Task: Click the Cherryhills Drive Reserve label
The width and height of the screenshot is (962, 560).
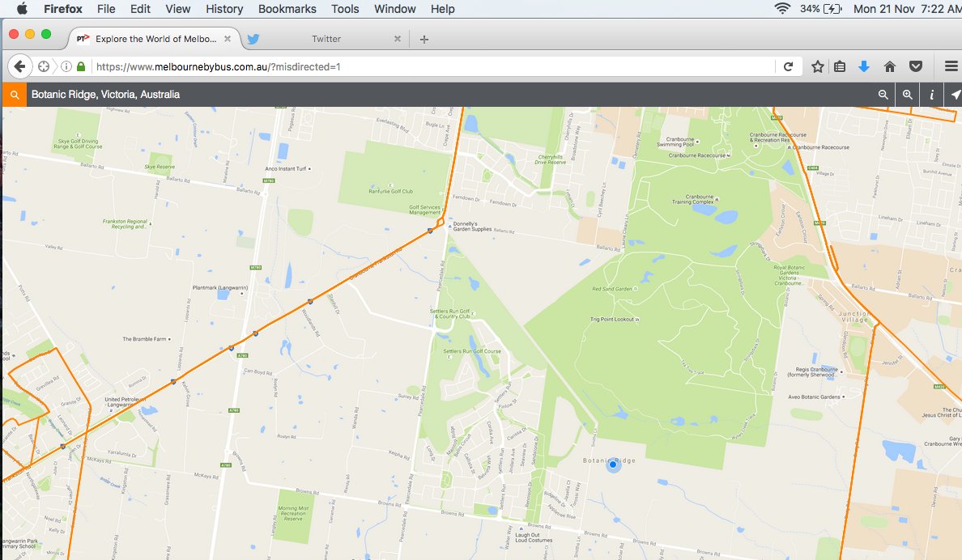Action: pos(551,159)
